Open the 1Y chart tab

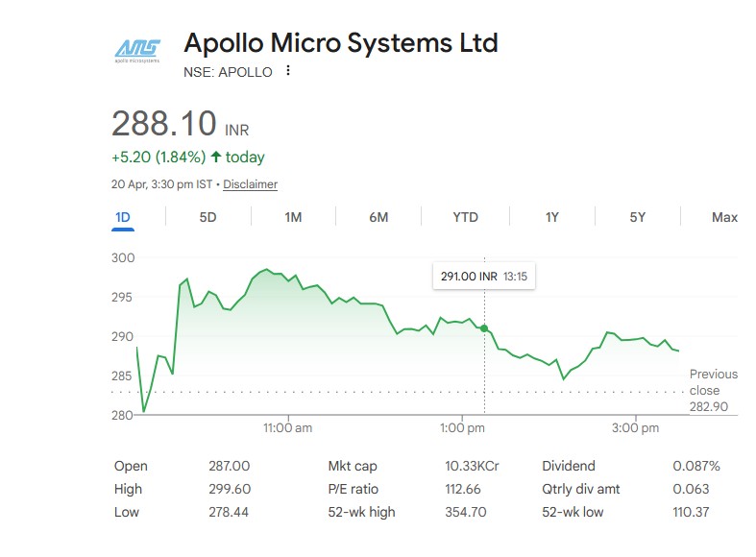[551, 217]
